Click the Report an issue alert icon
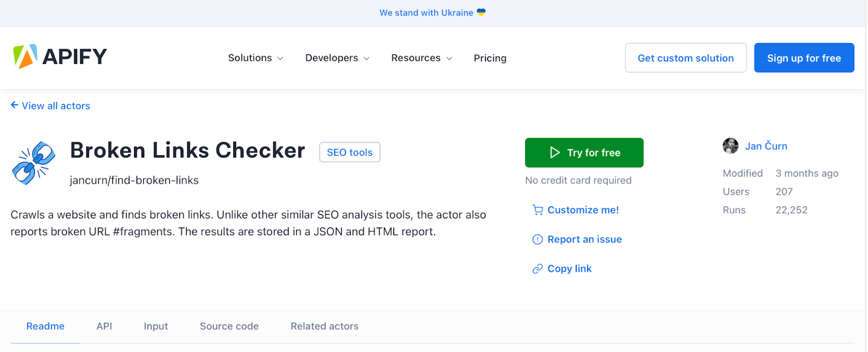 click(538, 240)
